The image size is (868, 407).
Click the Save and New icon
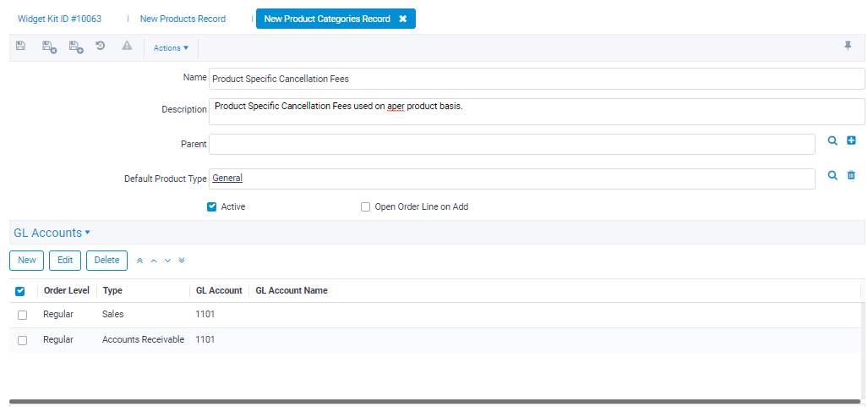76,47
